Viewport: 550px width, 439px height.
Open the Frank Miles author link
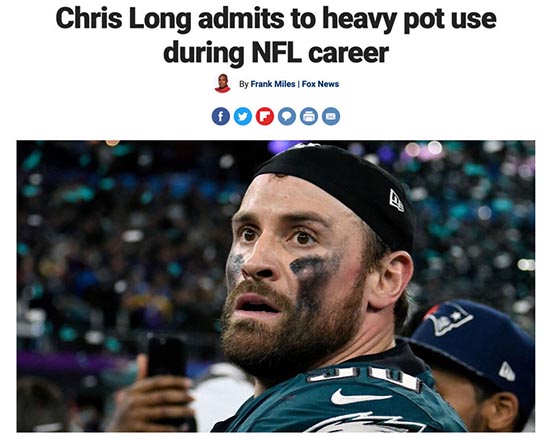pyautogui.click(x=273, y=84)
